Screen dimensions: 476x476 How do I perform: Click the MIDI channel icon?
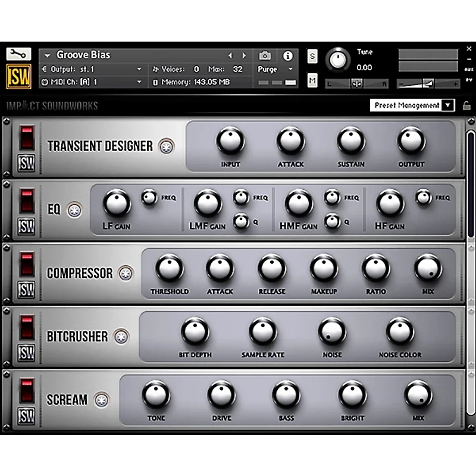pos(45,82)
